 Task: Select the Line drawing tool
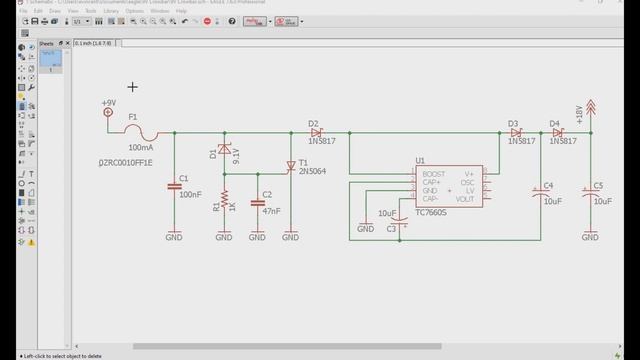22,174
